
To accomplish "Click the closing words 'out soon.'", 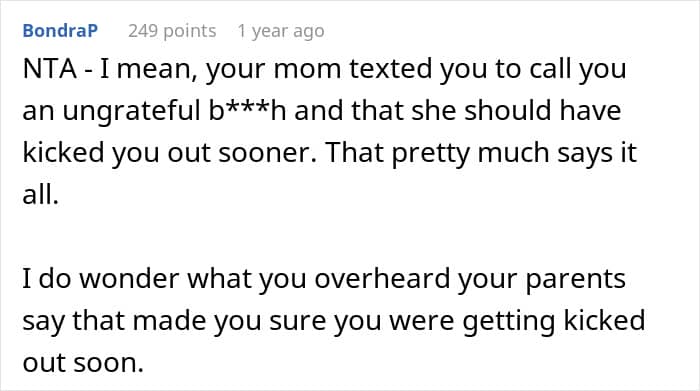I will (x=83, y=363).
